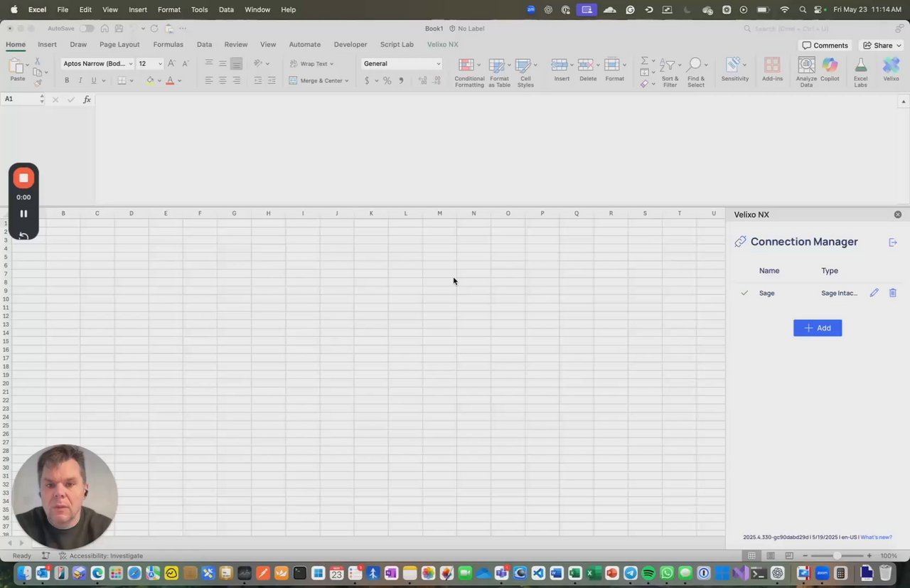Screen dimensions: 910x588
Task: Click the Cut scissors icon
Action: 37,63
